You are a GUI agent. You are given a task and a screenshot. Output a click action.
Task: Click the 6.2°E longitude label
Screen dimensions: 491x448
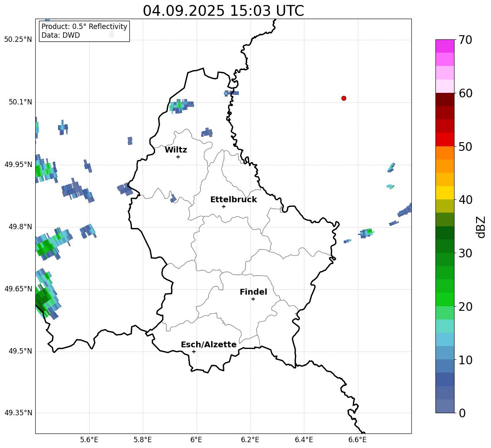pos(250,440)
